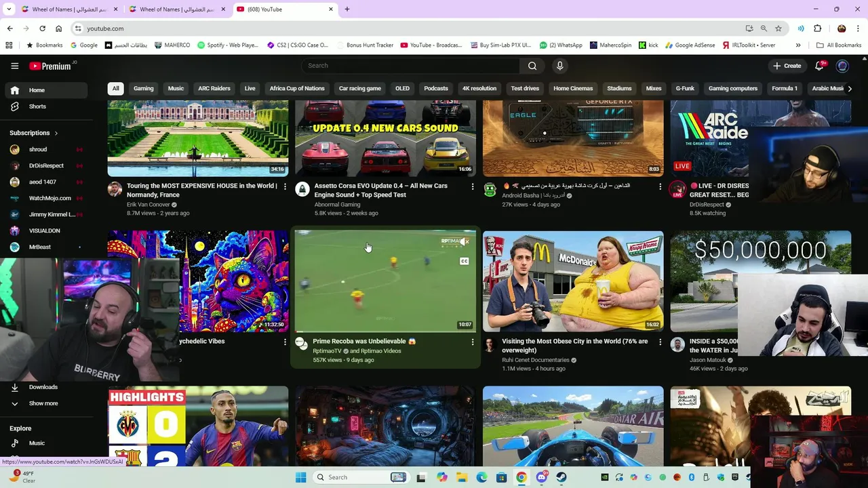Open Microsoft Edge from the taskbar

481,477
